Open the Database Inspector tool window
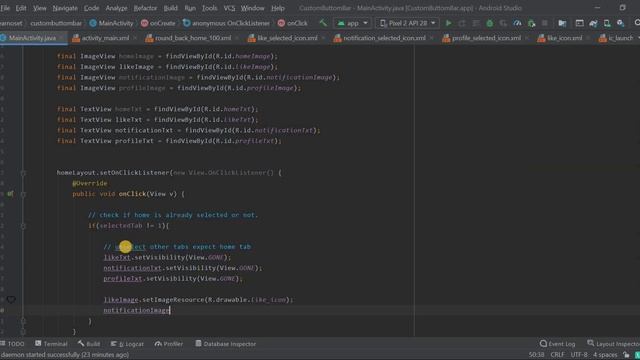 pyautogui.click(x=226, y=344)
